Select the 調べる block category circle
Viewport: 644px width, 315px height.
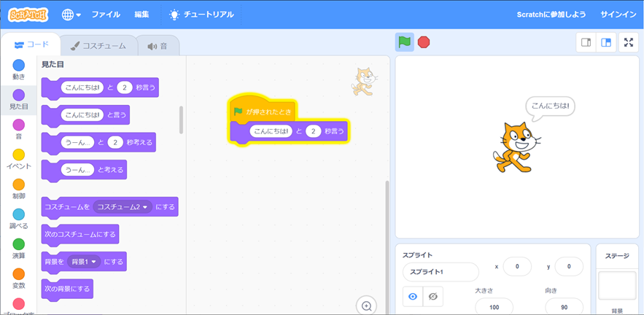click(x=18, y=214)
